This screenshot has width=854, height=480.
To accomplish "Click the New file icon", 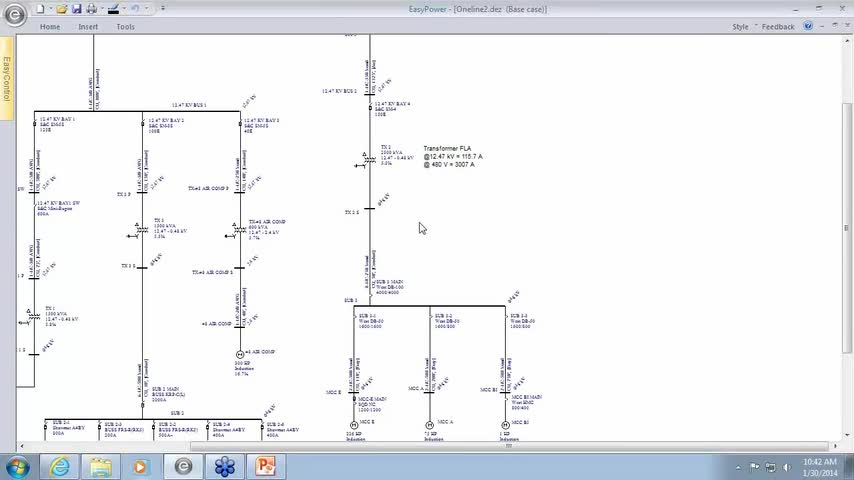I will coord(40,9).
